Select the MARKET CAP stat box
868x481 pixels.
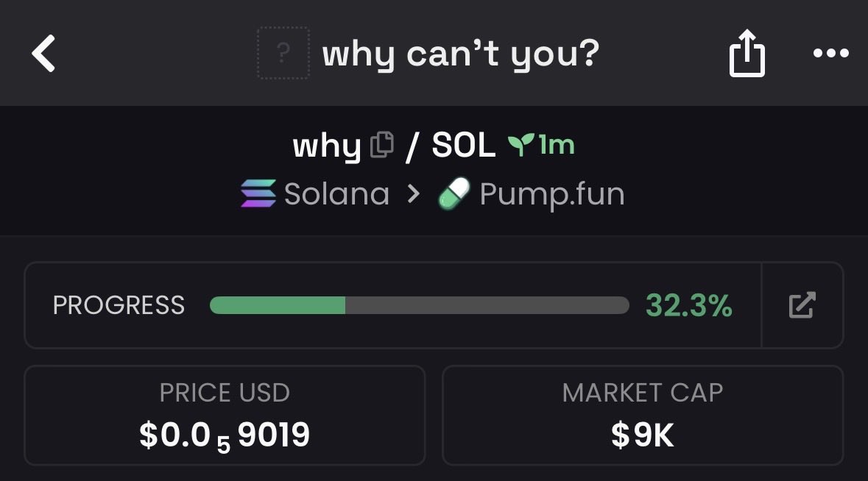[x=642, y=416]
